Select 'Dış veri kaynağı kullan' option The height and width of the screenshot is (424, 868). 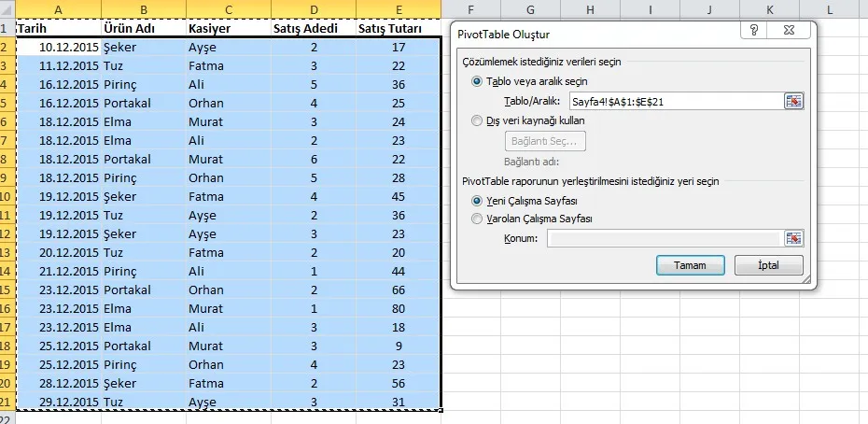[x=478, y=120]
